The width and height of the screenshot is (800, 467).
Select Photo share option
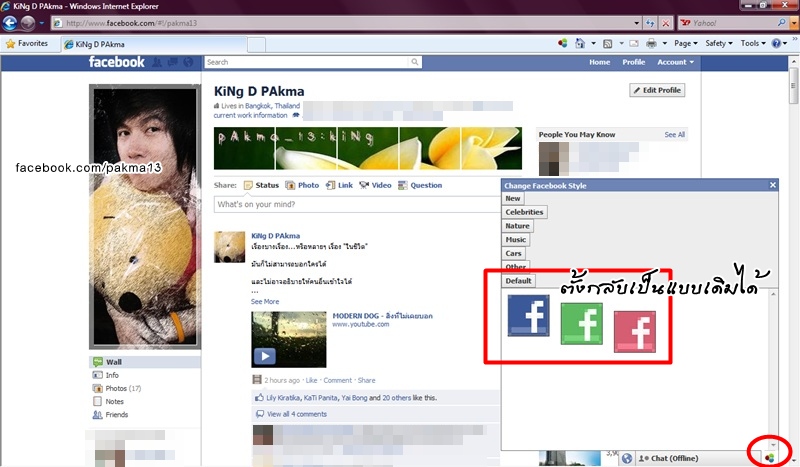[302, 185]
